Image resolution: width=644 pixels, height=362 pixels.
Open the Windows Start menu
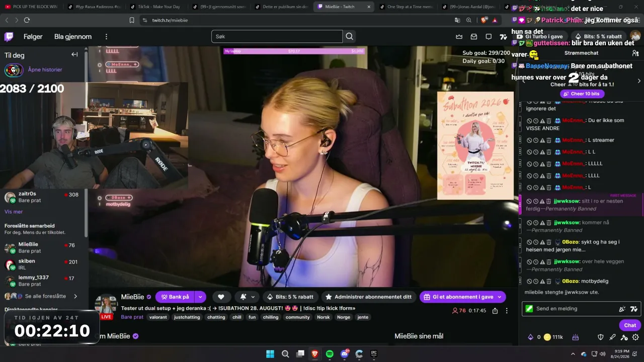point(270,354)
